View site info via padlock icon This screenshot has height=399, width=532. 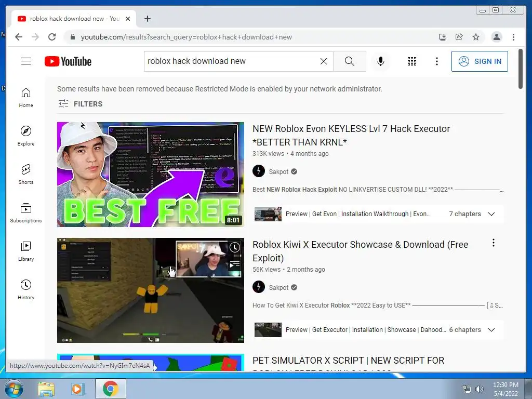point(72,37)
